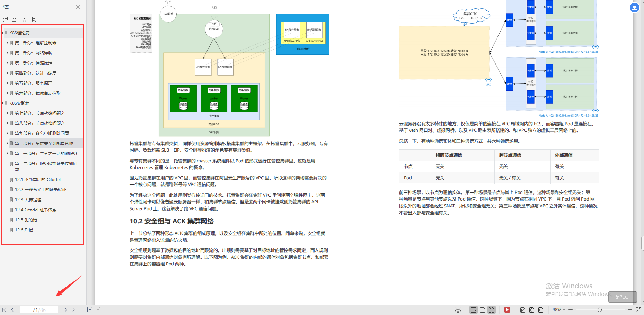
Task: Click table header 外部通信
Action: (x=564, y=155)
